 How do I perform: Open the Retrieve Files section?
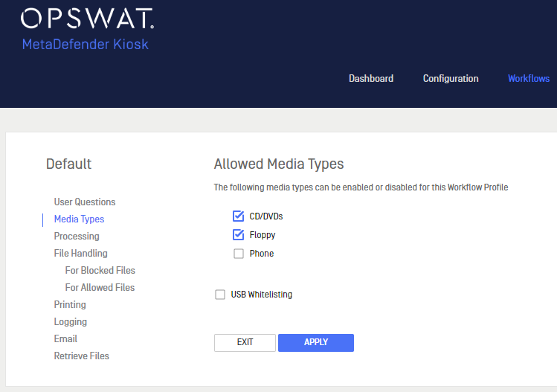tap(81, 356)
